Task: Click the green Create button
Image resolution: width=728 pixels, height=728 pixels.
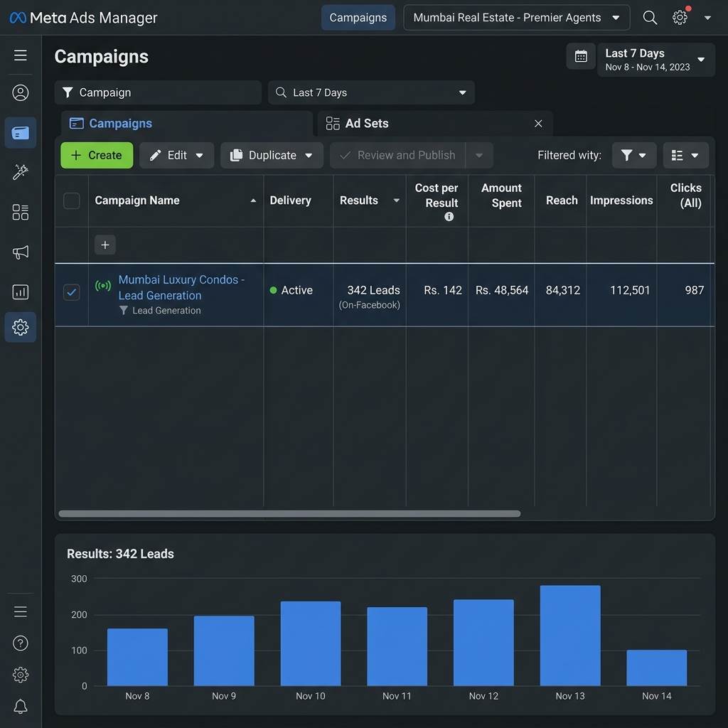Action: pyautogui.click(x=97, y=155)
